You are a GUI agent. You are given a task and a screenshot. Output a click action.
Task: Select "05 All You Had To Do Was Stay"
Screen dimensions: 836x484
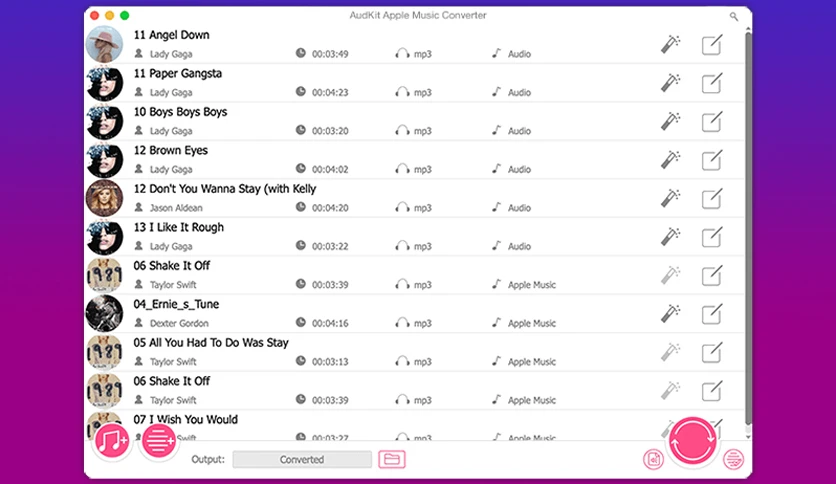(211, 343)
